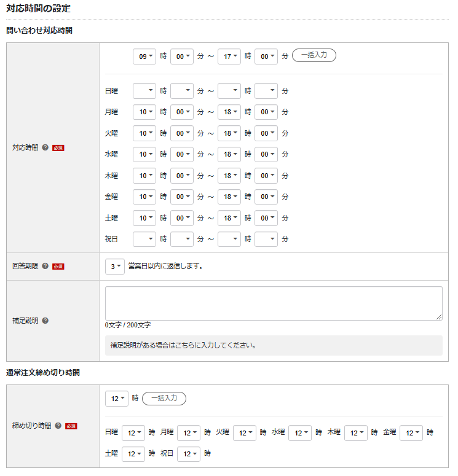The height and width of the screenshot is (476, 458).
Task: Open 締め切り時間 bulk hour dropdown showing 12
Action: click(x=117, y=399)
